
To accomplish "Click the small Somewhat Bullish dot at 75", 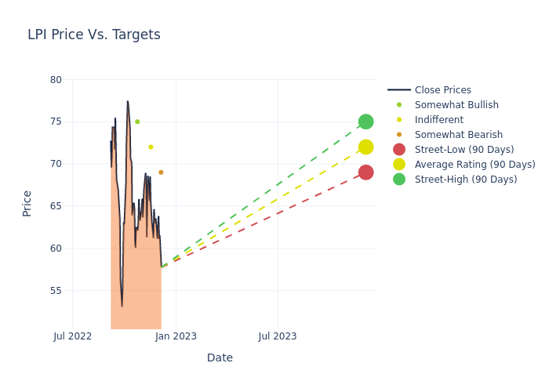I will point(137,122).
